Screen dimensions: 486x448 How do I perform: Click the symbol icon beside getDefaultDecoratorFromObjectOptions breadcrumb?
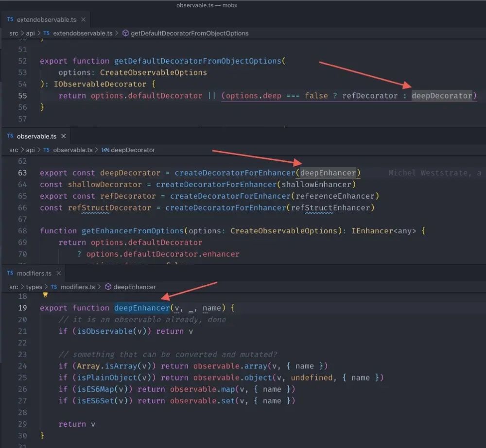click(x=125, y=33)
